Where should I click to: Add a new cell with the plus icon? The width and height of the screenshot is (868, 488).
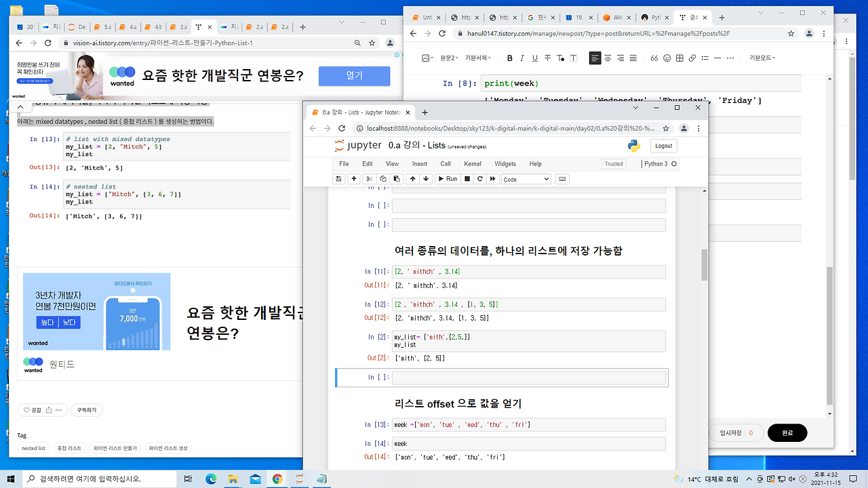tap(353, 179)
